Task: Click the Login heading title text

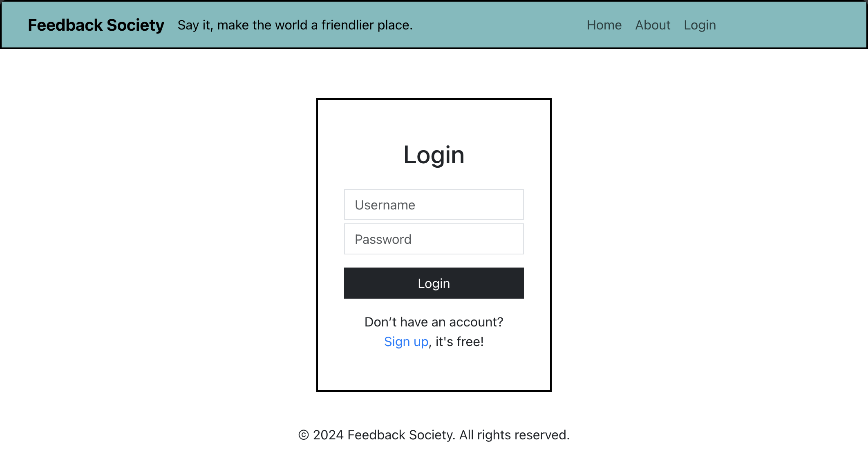Action: click(x=434, y=155)
